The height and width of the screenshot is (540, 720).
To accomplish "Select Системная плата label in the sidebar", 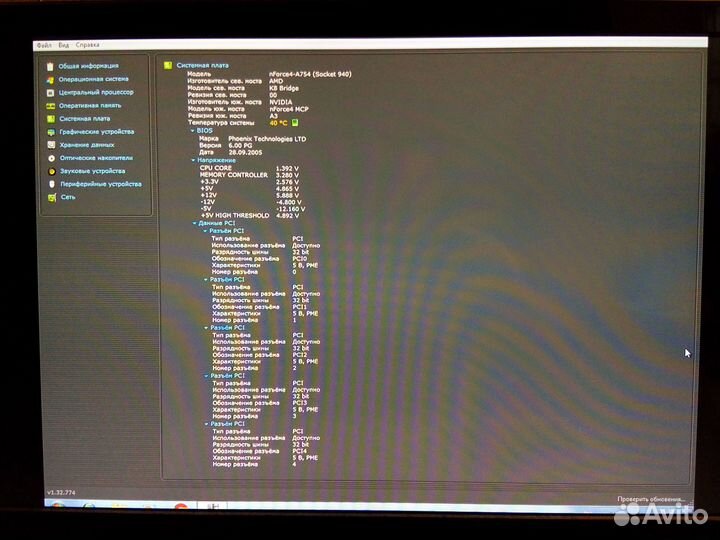I will coord(84,118).
